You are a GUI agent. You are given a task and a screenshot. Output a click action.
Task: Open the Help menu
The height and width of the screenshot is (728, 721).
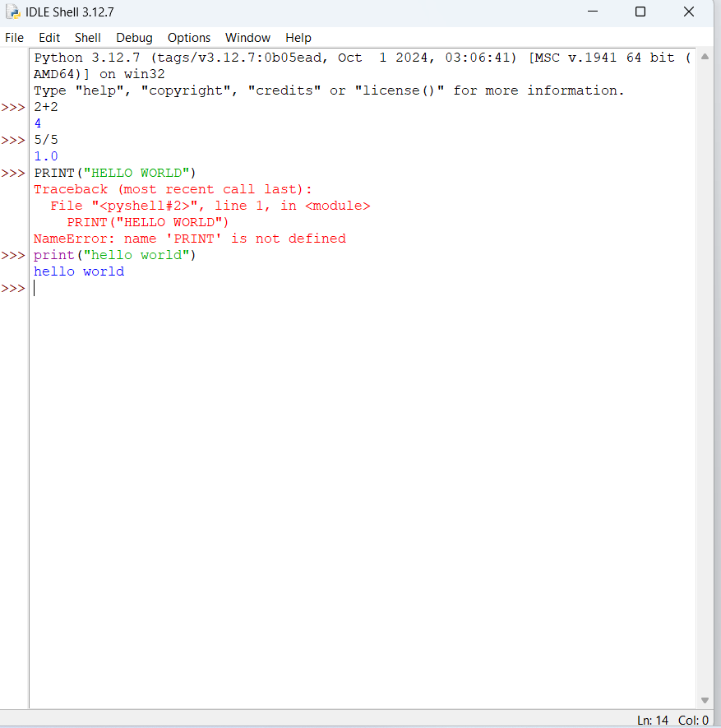tap(298, 38)
